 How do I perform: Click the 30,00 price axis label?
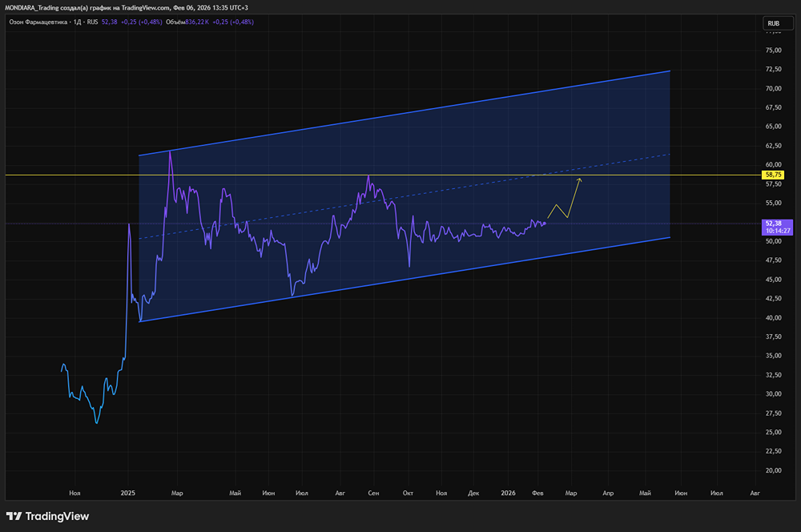point(774,394)
